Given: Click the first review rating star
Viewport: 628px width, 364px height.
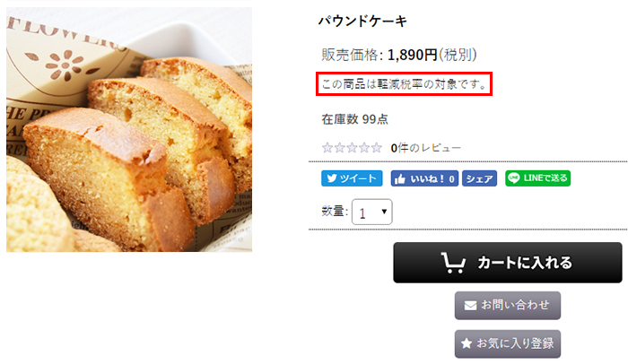Looking at the screenshot, I should (327, 148).
